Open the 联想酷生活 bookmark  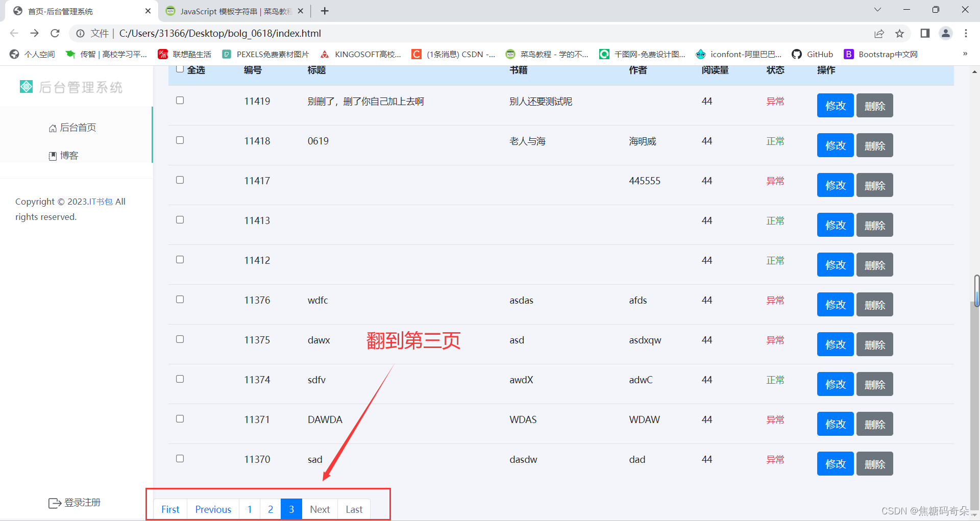(185, 54)
